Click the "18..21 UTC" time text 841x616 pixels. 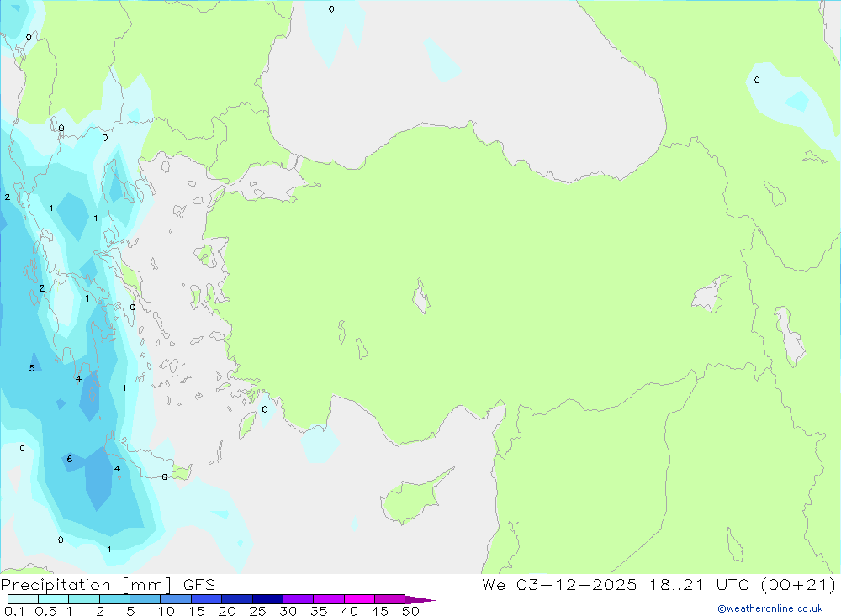click(x=698, y=584)
